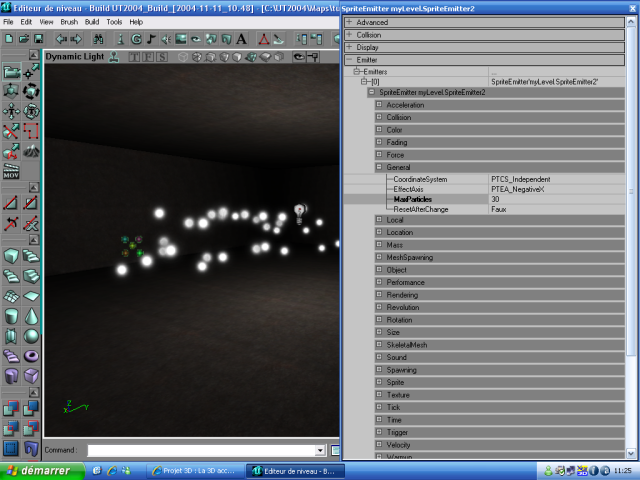Open the Search for actors binoculars icon

98,39
